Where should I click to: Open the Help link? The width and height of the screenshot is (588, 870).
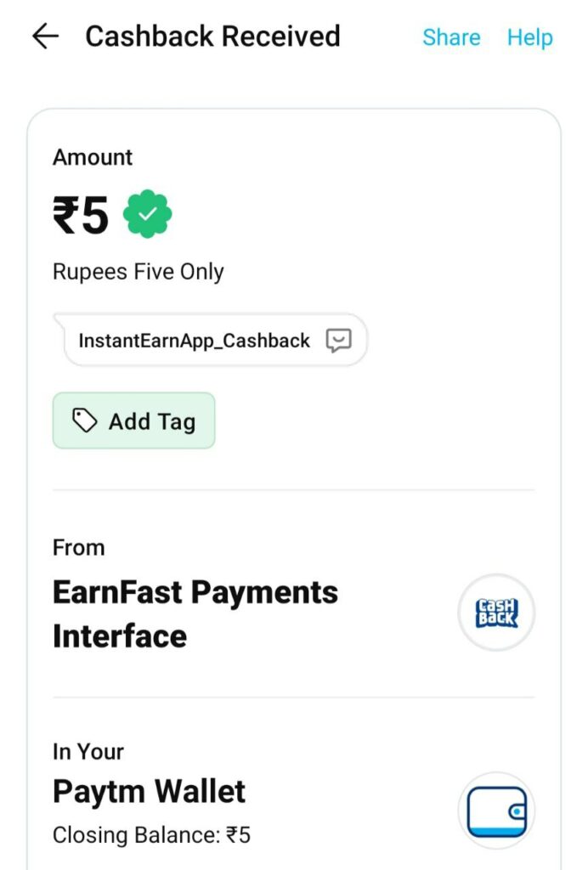point(529,37)
